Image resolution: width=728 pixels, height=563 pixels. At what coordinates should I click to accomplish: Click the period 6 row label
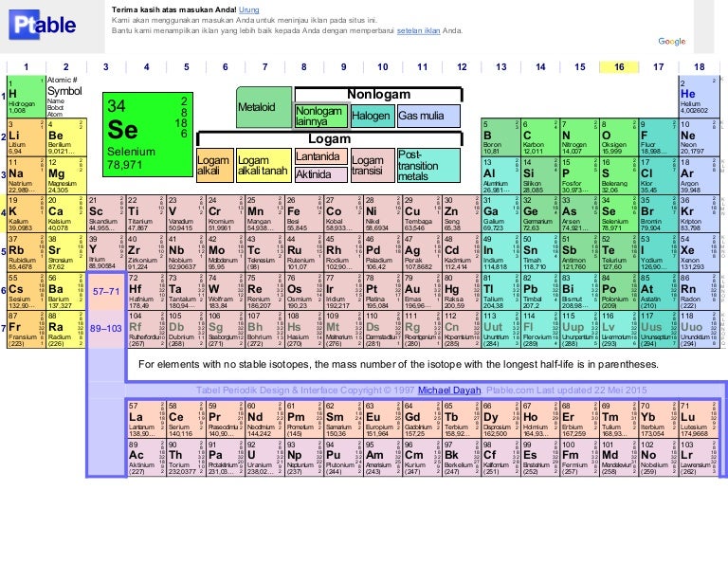(x=3, y=291)
